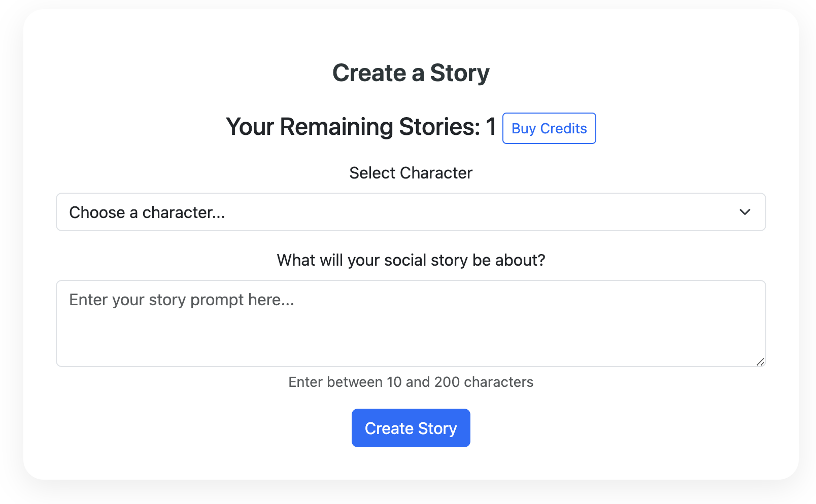Image resolution: width=816 pixels, height=504 pixels.
Task: Click the 'Select Character' label
Action: click(411, 173)
